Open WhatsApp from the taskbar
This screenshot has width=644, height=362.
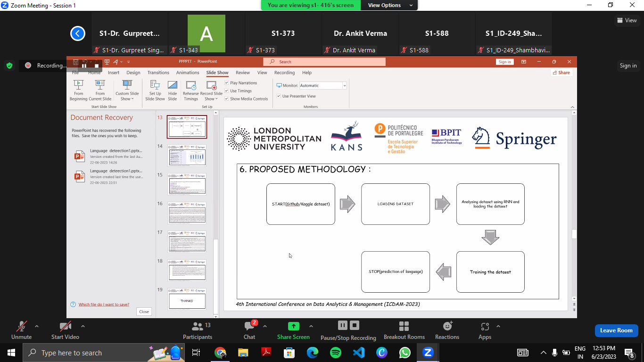click(x=405, y=353)
